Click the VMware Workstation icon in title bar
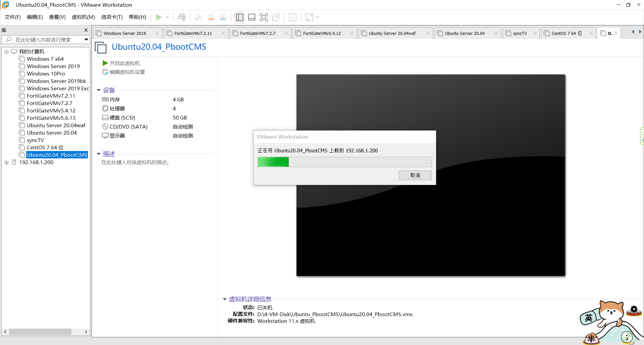The image size is (644, 345). 5,5
